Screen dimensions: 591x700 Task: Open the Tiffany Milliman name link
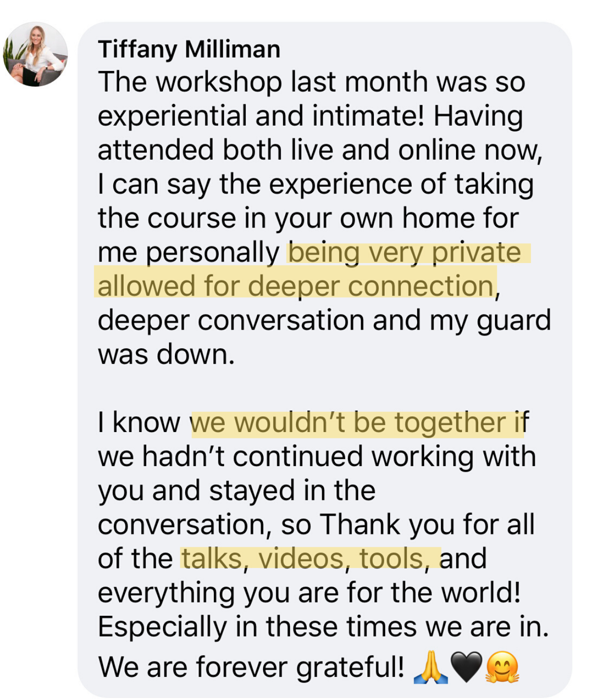189,49
